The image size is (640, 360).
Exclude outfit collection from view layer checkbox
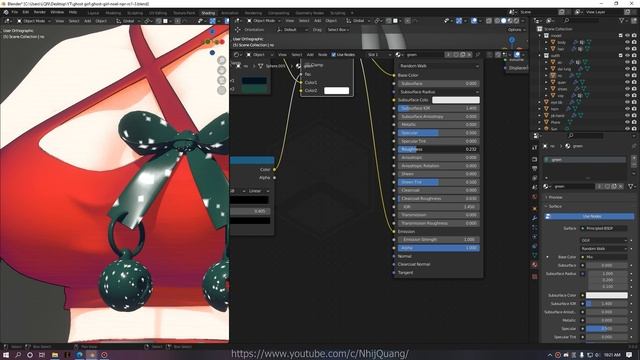click(620, 56)
